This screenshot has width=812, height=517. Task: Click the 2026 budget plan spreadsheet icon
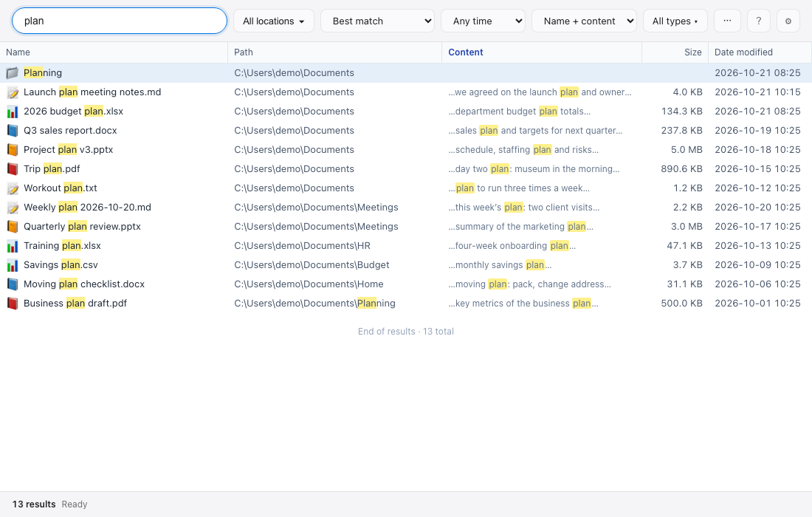13,112
